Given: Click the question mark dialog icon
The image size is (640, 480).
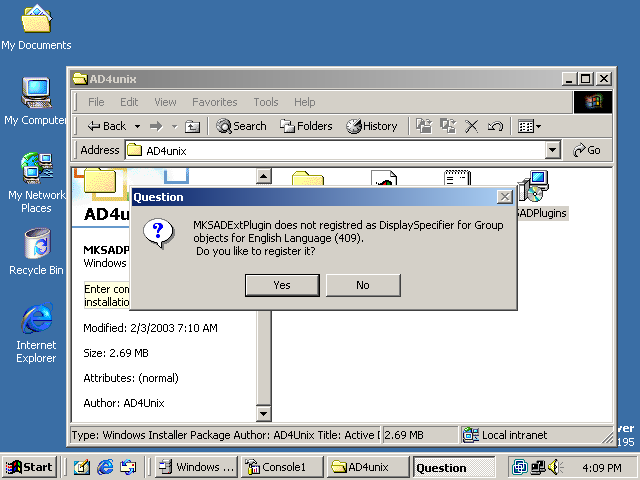Looking at the screenshot, I should (x=159, y=233).
